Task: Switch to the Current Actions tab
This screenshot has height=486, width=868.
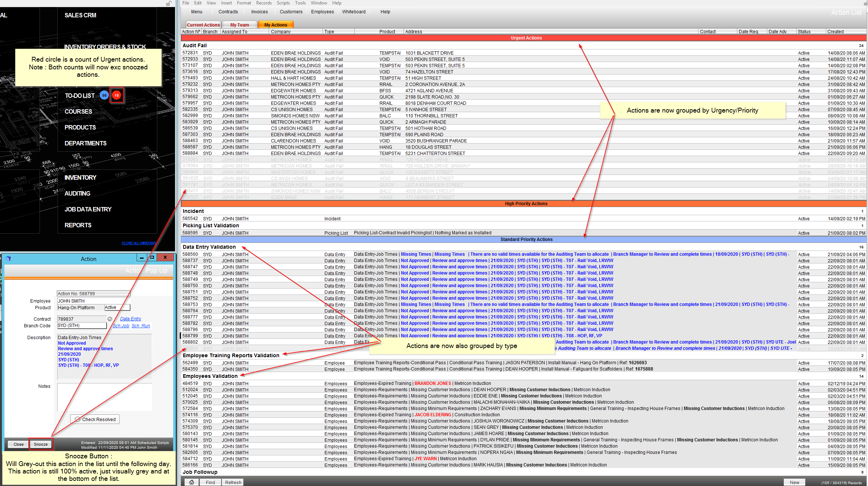Action: tap(203, 25)
